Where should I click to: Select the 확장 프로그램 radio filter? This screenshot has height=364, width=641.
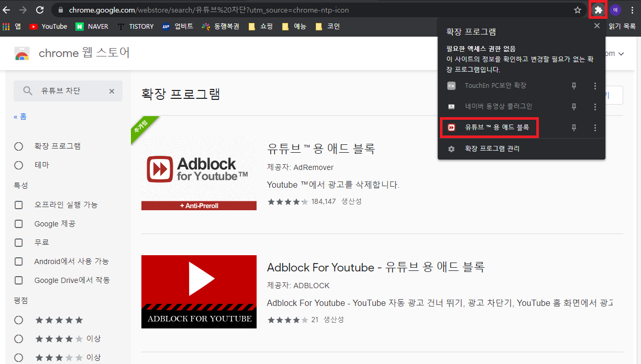[19, 146]
